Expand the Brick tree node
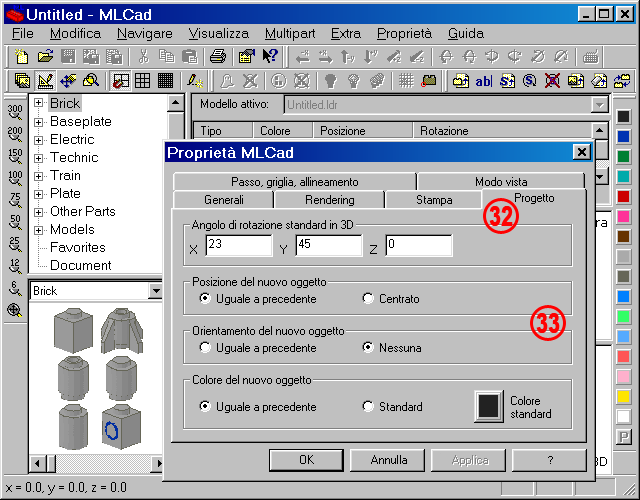 38,103
